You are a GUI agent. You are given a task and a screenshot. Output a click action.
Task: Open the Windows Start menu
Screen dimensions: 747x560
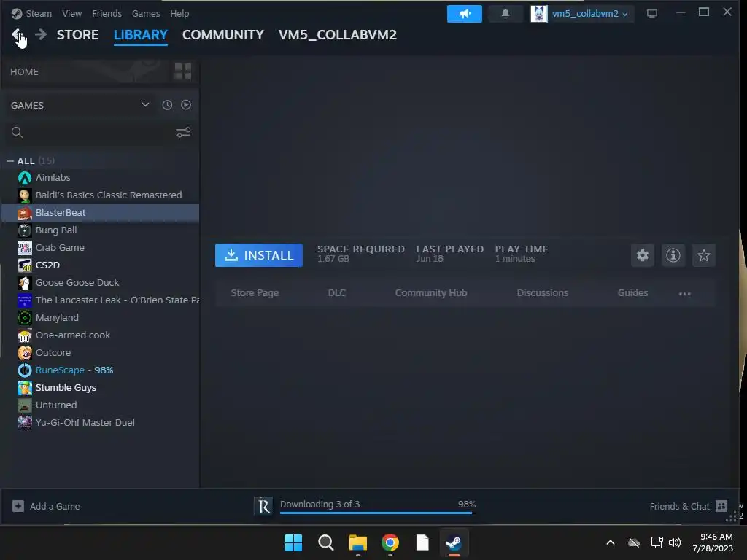tap(293, 542)
